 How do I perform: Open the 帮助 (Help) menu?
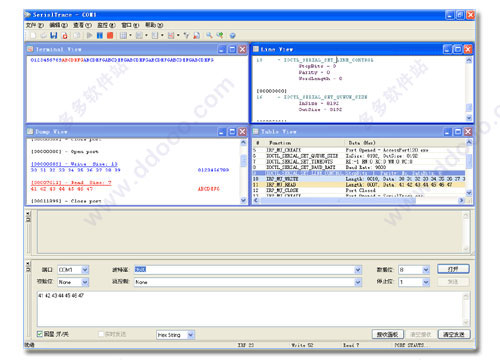[x=154, y=25]
